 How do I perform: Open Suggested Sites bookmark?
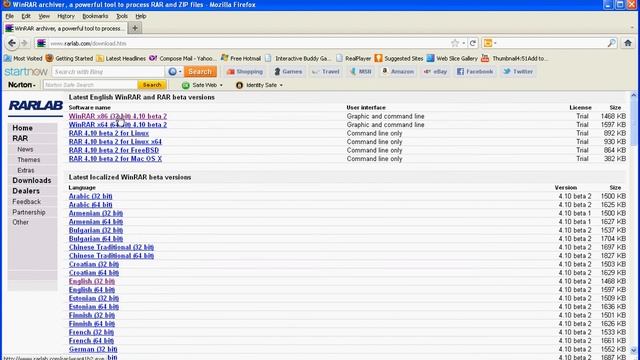[x=399, y=58]
